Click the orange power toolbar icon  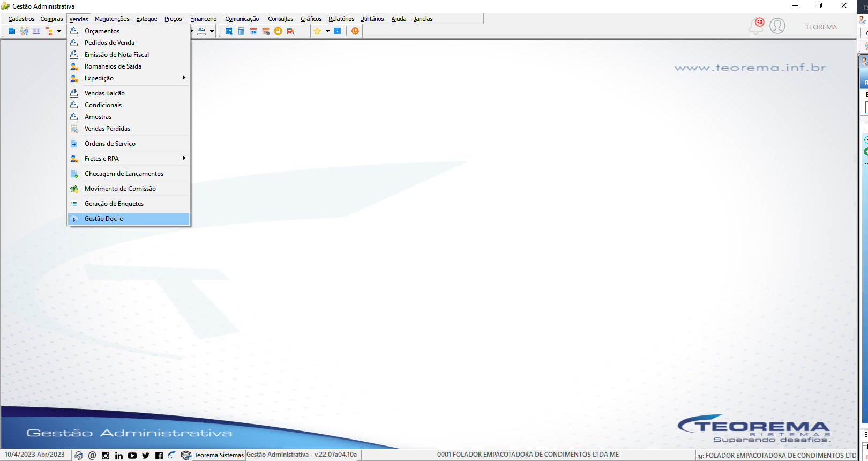click(x=355, y=31)
